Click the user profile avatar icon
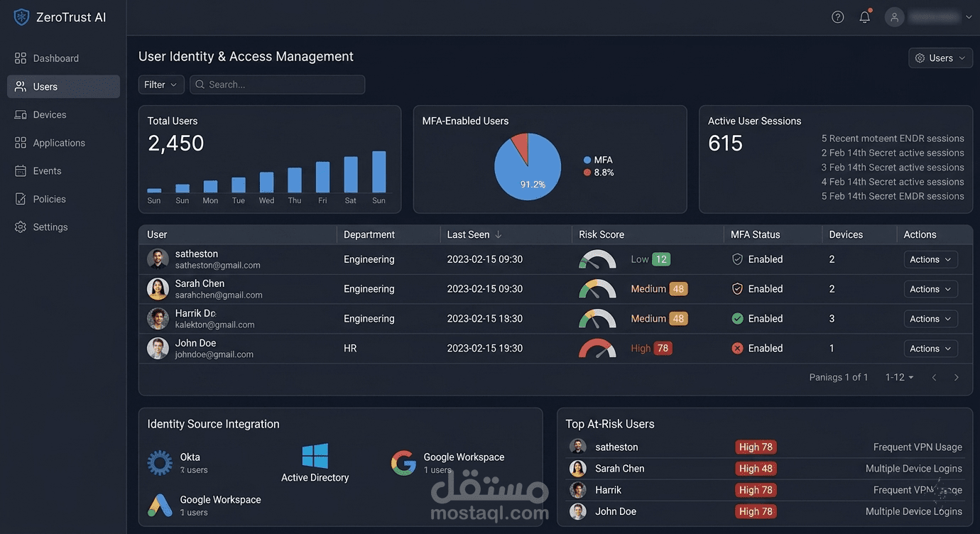 click(895, 17)
